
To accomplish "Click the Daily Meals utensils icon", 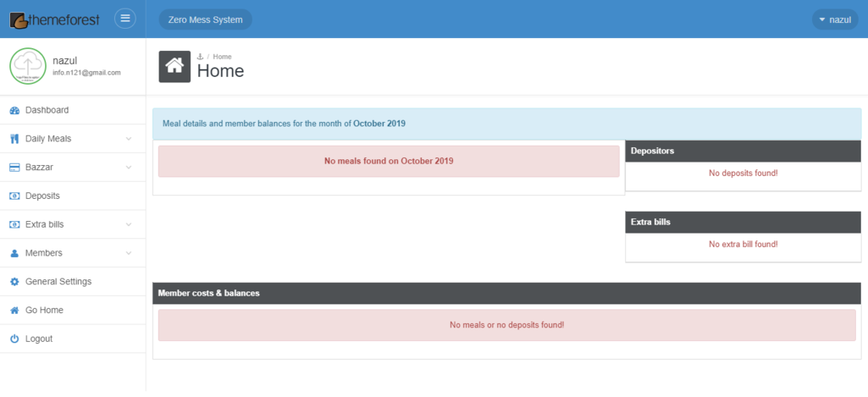I will tap(14, 139).
